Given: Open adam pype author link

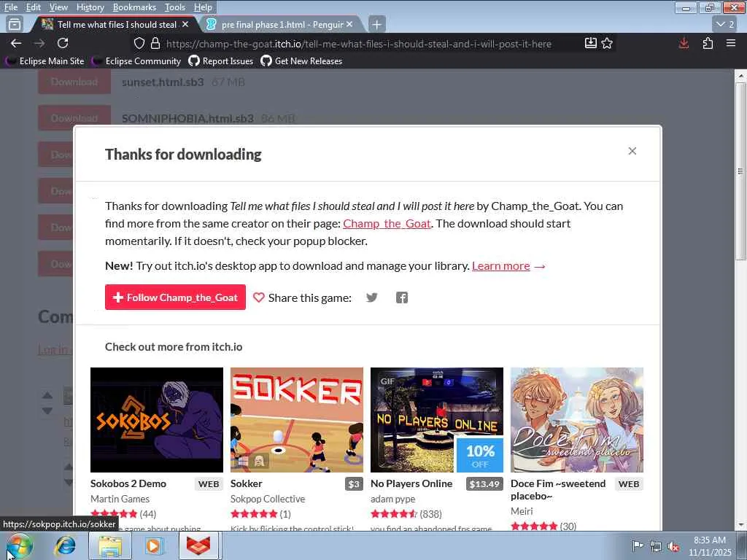Looking at the screenshot, I should (393, 499).
